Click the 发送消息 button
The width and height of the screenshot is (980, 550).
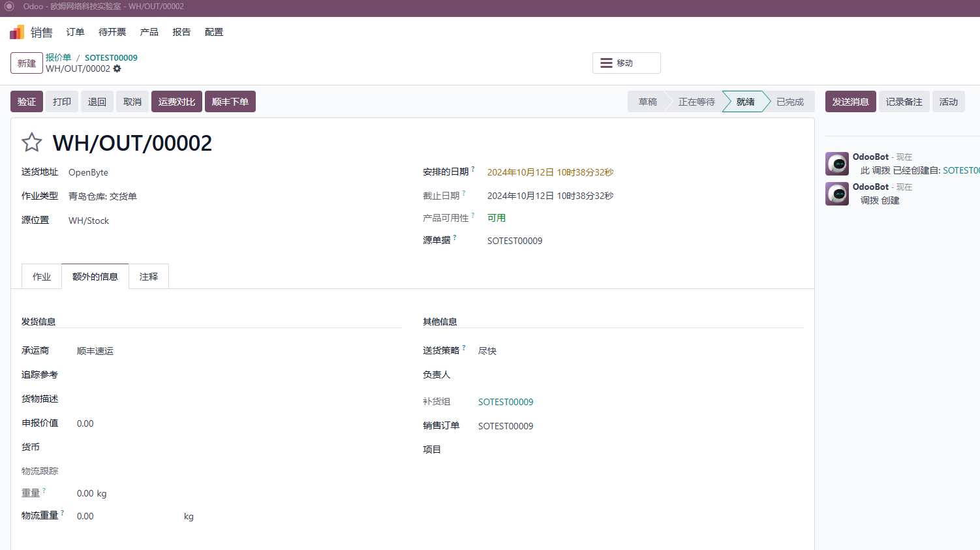(851, 102)
